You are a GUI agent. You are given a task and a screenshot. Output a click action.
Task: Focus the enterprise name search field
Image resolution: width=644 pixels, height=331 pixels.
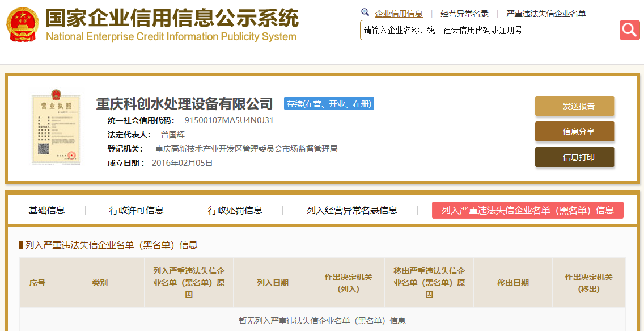click(x=490, y=30)
